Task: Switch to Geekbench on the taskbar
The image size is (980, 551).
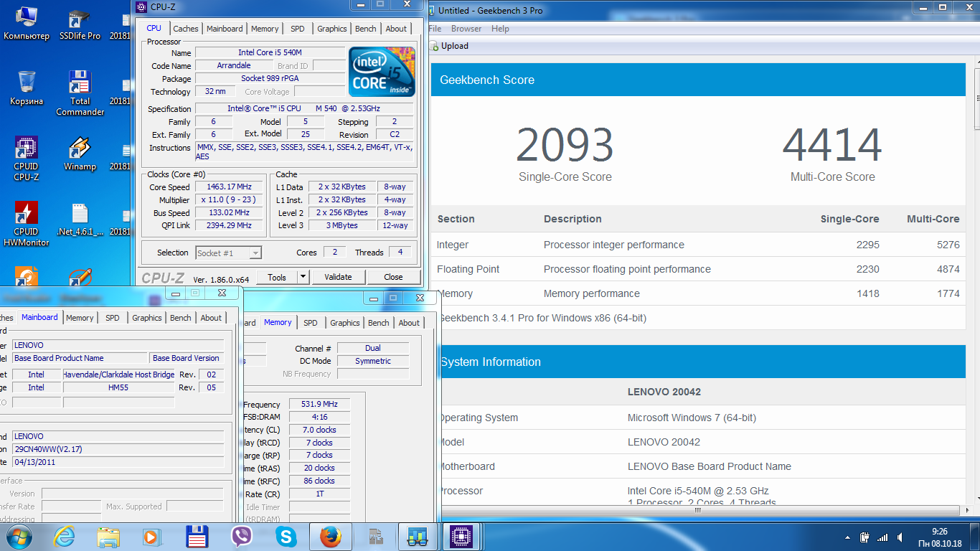Action: click(x=417, y=537)
